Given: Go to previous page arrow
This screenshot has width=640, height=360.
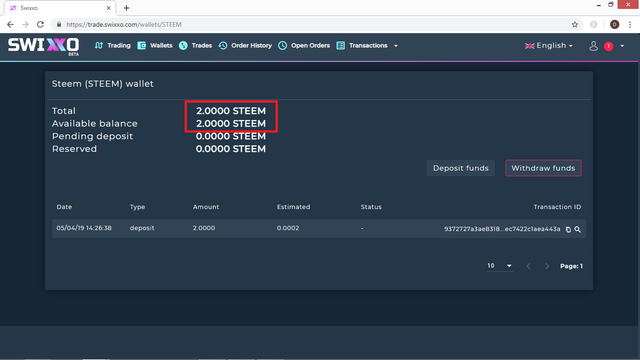Looking at the screenshot, I should pos(529,266).
